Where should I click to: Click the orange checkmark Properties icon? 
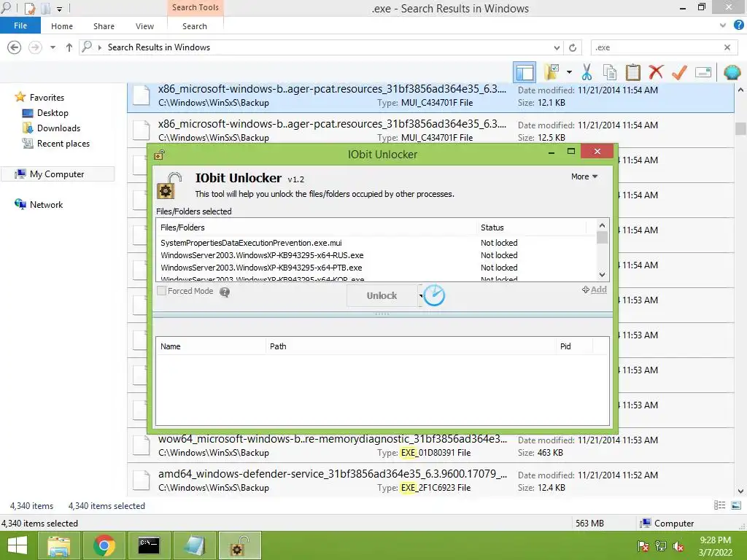(679, 72)
